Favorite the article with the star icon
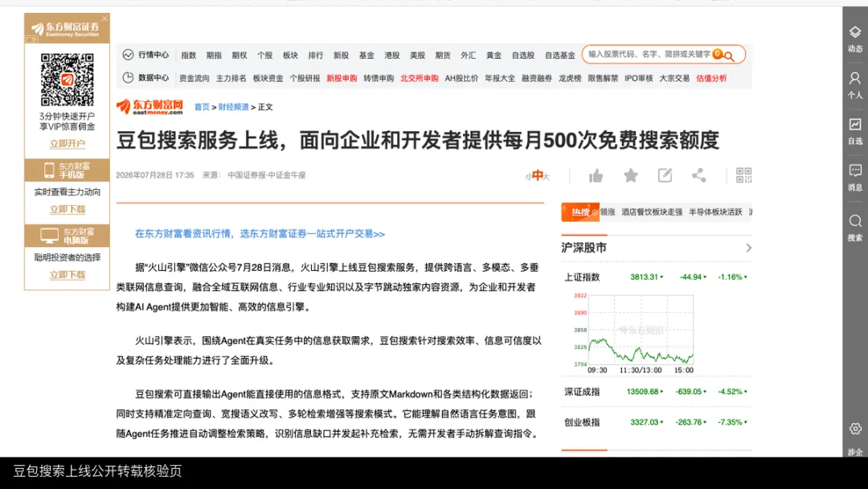The image size is (868, 489). [631, 175]
